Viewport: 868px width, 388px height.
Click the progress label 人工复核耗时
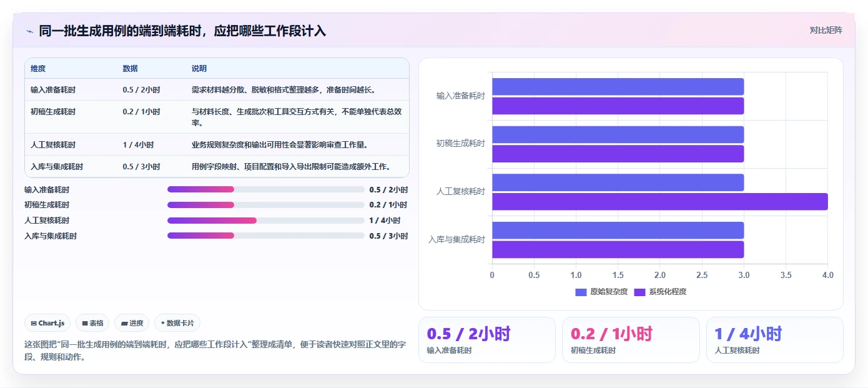pos(47,221)
